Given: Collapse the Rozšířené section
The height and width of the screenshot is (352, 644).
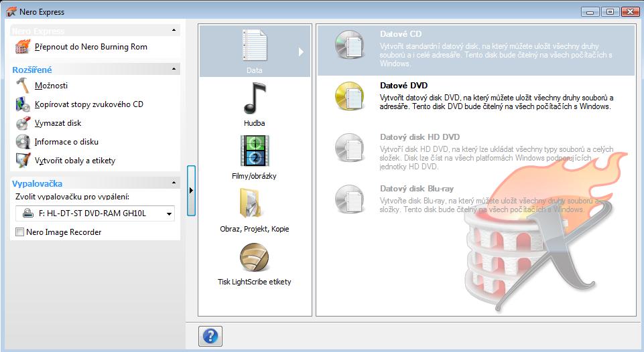Looking at the screenshot, I should (174, 69).
